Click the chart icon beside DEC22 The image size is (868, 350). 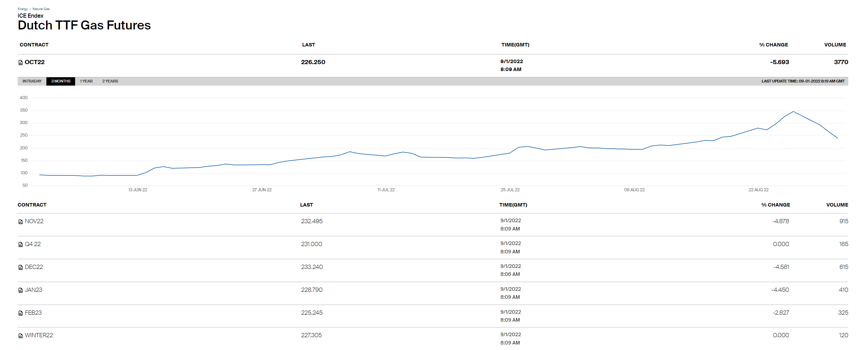pos(20,268)
